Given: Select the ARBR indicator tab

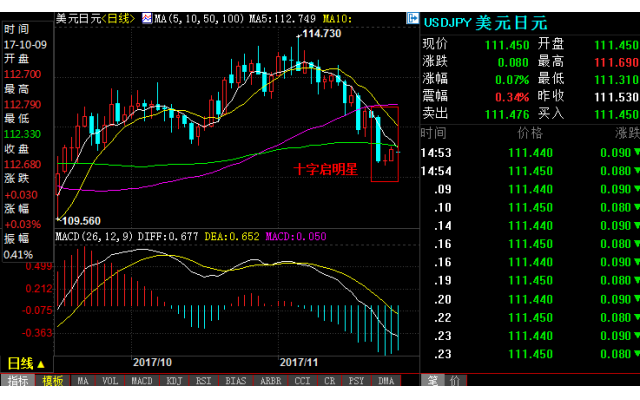Looking at the screenshot, I should [271, 380].
